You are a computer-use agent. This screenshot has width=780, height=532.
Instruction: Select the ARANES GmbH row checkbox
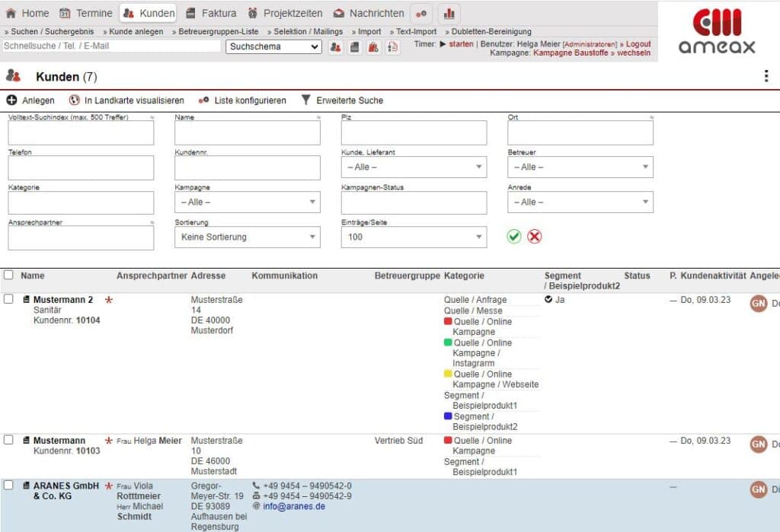point(8,485)
